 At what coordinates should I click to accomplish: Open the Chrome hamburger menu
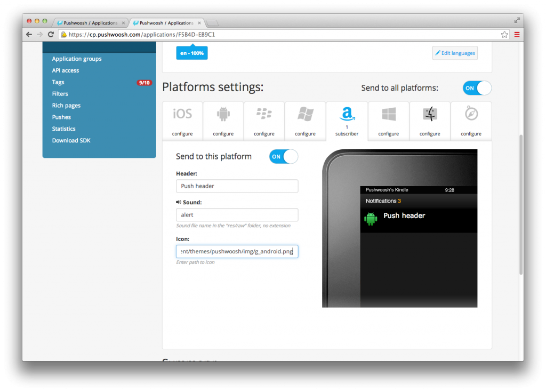click(x=517, y=35)
